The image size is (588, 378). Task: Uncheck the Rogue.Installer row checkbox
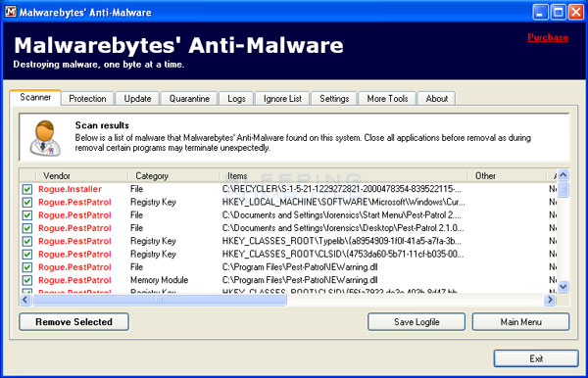tap(27, 189)
